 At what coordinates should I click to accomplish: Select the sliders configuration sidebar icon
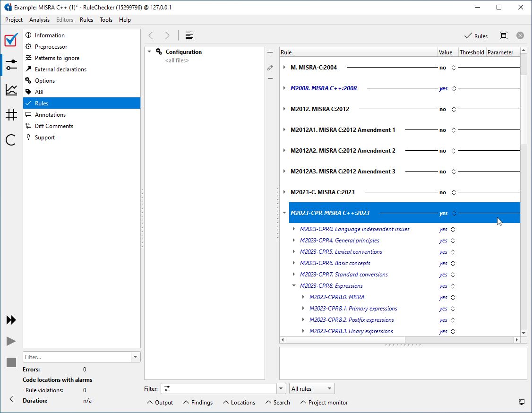[11, 64]
